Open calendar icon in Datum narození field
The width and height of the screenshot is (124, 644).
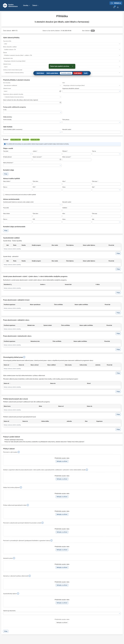pyautogui.click(x=60, y=159)
